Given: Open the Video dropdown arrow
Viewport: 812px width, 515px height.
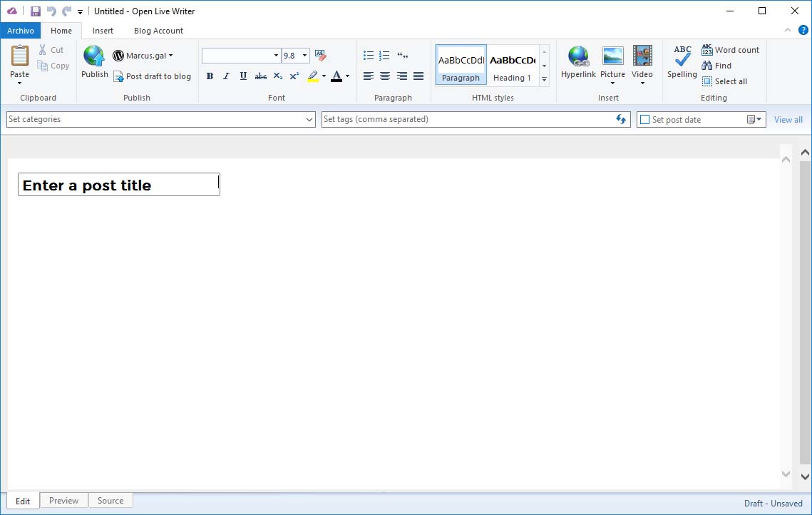Looking at the screenshot, I should pyautogui.click(x=642, y=83).
